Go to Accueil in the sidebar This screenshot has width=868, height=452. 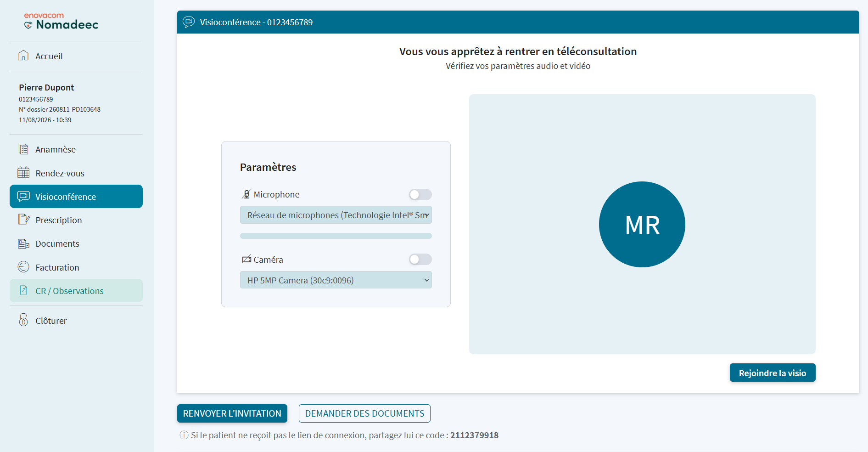(x=76, y=56)
